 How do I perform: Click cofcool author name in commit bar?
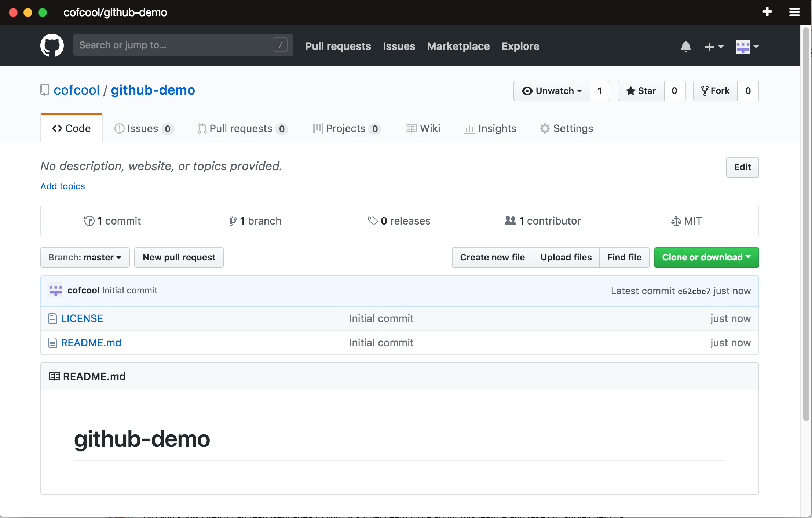tap(84, 291)
